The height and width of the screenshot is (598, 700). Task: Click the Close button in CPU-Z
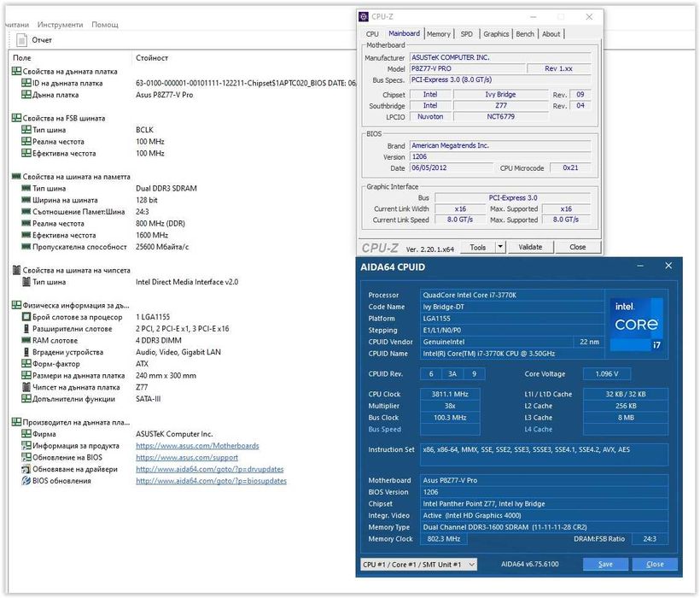[578, 247]
